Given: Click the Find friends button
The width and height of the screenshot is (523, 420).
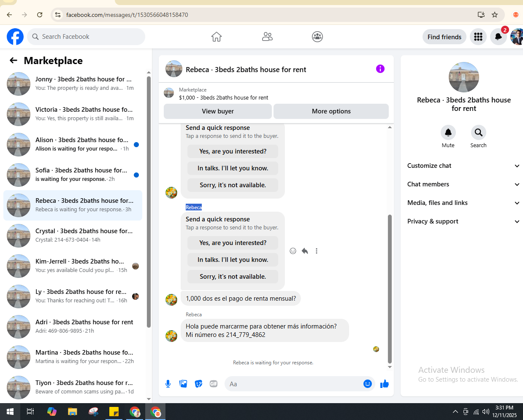Looking at the screenshot, I should [444, 37].
